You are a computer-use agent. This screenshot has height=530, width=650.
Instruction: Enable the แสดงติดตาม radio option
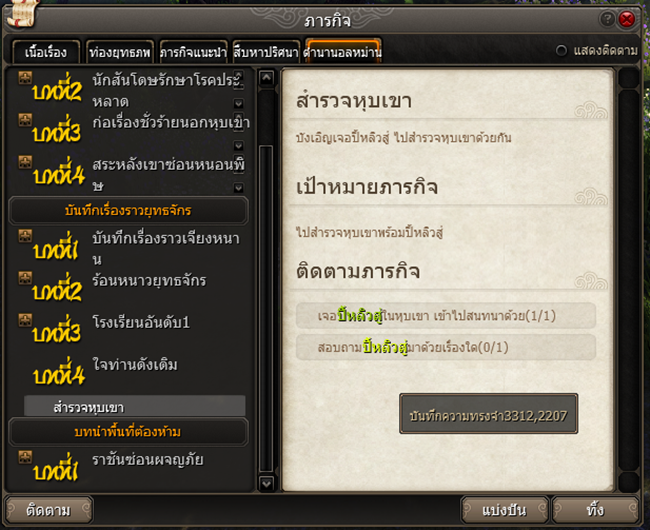pos(561,51)
